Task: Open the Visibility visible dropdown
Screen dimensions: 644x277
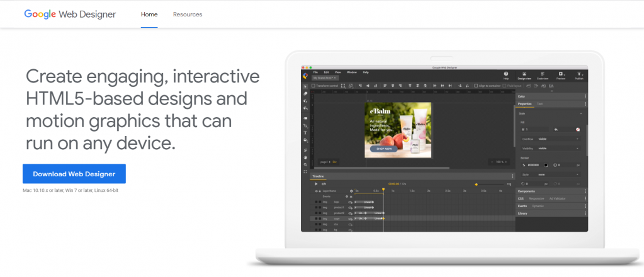Action: click(550, 149)
